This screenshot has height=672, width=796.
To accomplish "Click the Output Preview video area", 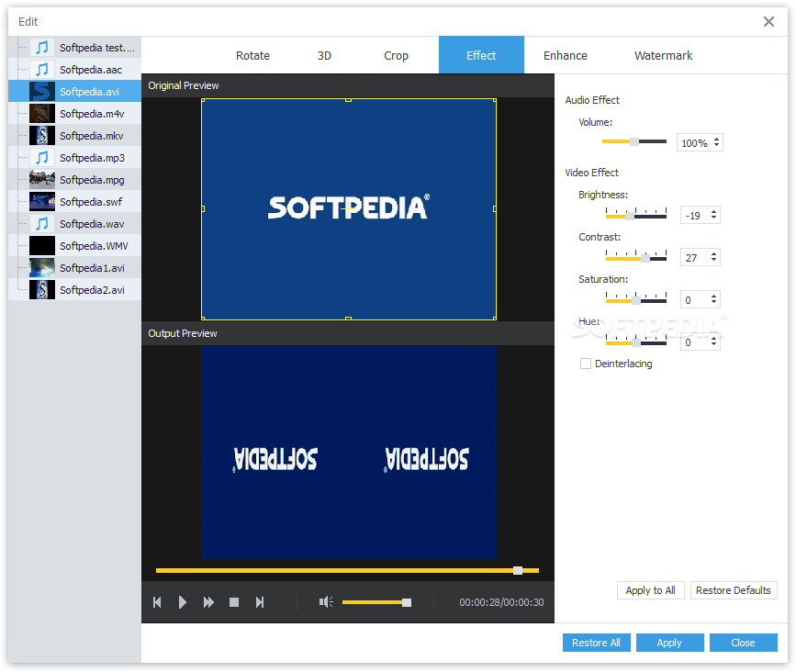I will (348, 453).
